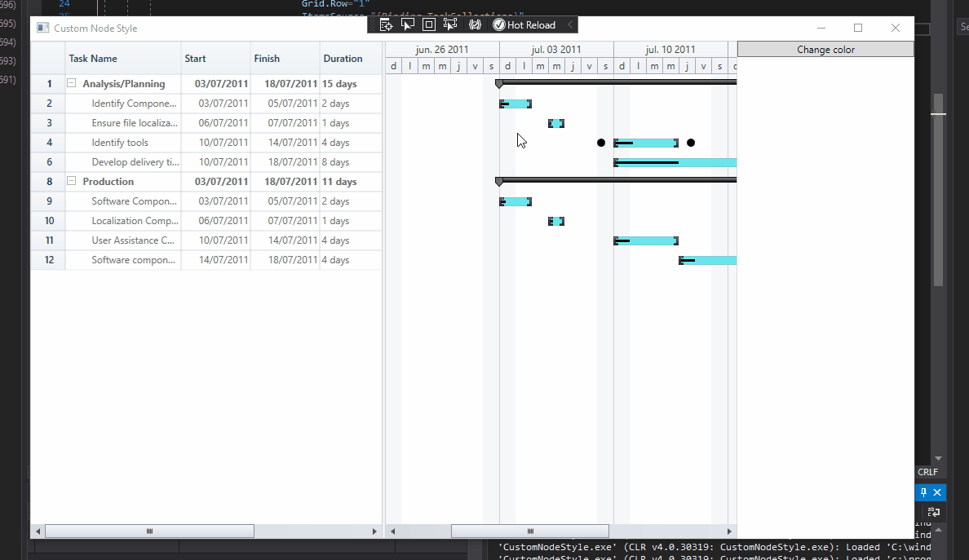Collapse the Production task group
This screenshot has height=560, width=969.
[x=72, y=182]
